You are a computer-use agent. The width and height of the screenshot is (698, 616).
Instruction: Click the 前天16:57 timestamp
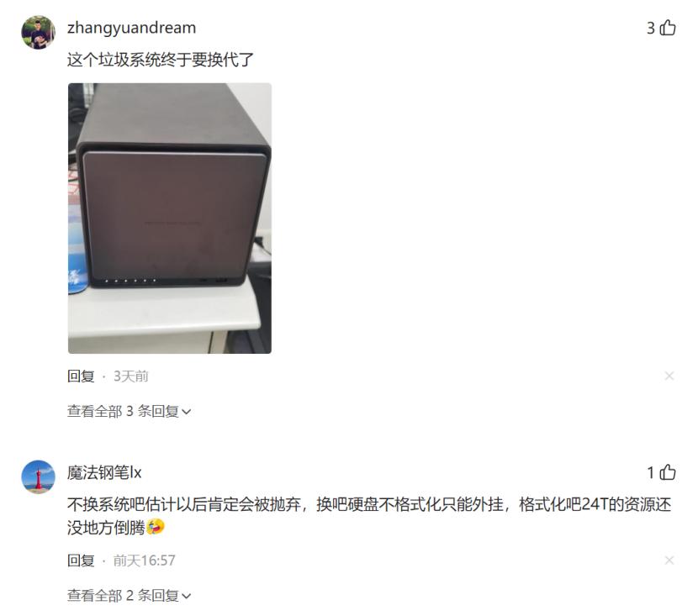[x=145, y=561]
